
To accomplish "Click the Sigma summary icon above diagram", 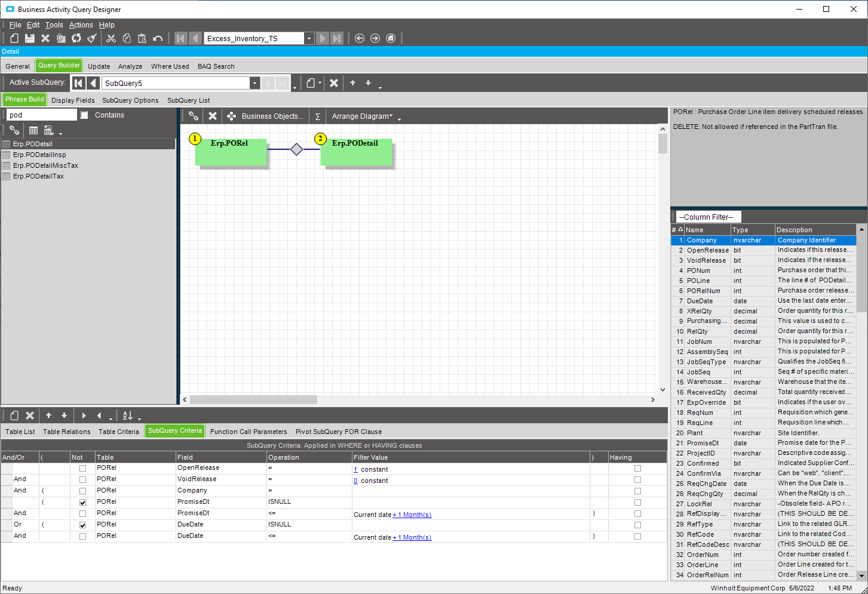I will [318, 116].
